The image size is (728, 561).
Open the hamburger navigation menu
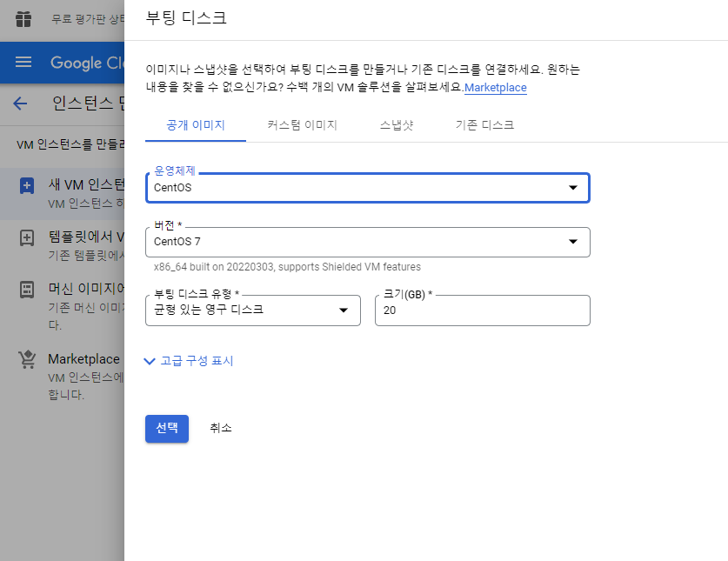23,62
